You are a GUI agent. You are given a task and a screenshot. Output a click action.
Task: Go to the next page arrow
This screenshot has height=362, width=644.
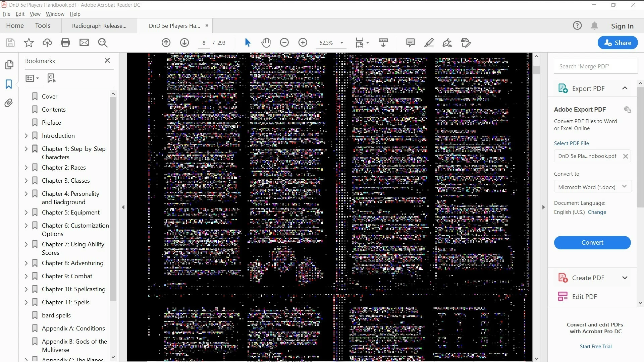pyautogui.click(x=184, y=43)
